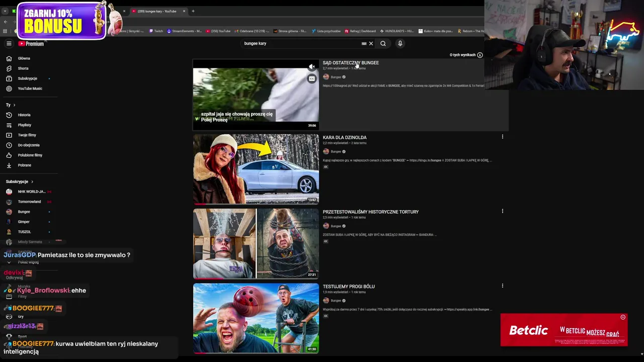Open the SĄD OSTATECZNY BUNGEE video title
The width and height of the screenshot is (644, 362).
[351, 63]
